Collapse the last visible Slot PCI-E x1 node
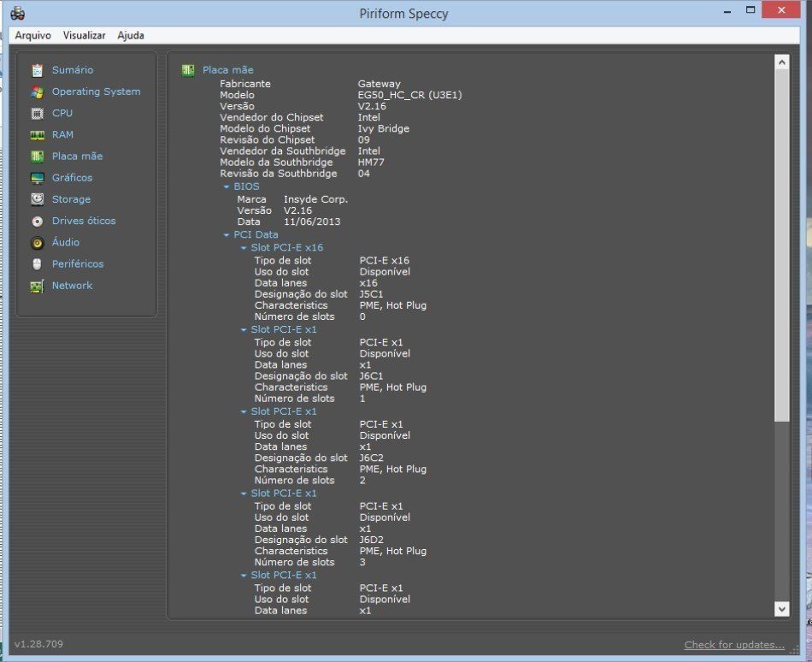This screenshot has width=812, height=662. coord(244,576)
